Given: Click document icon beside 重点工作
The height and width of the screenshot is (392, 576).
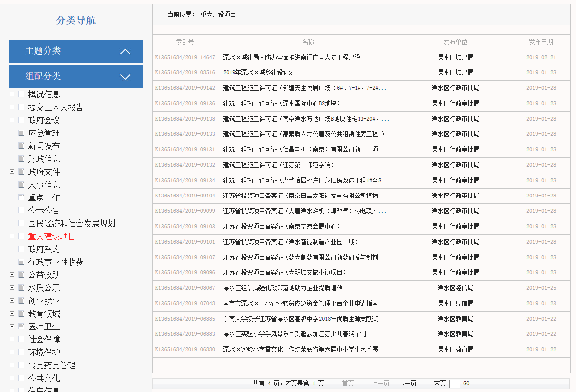Looking at the screenshot, I should pos(21,197).
